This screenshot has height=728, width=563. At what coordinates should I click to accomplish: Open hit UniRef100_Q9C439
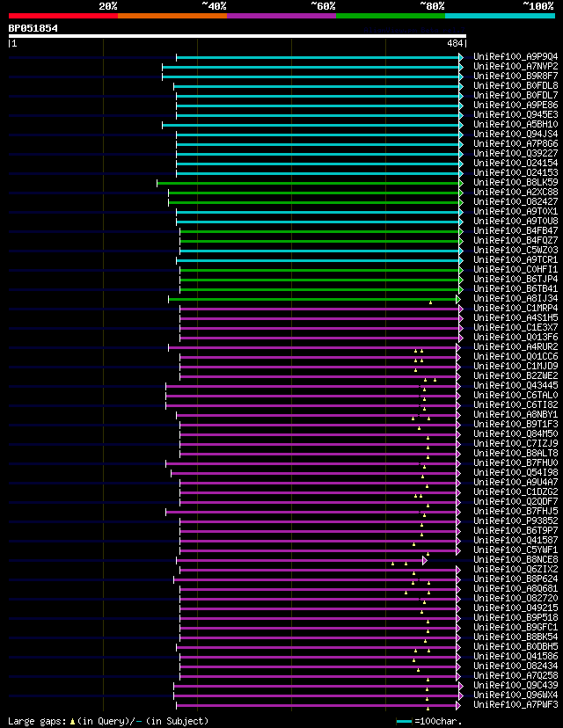(515, 686)
